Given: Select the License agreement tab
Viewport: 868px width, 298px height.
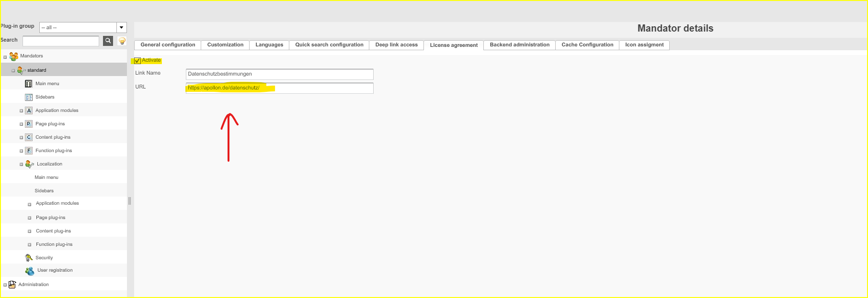Looking at the screenshot, I should [x=454, y=45].
